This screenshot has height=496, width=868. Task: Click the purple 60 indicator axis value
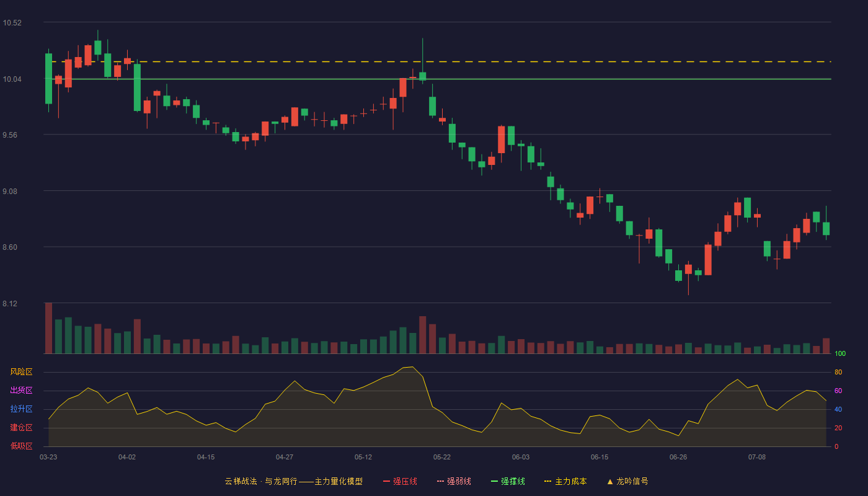click(x=838, y=391)
